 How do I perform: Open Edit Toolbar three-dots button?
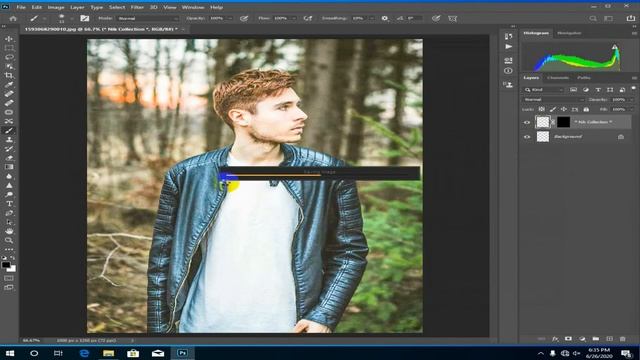pyautogui.click(x=9, y=249)
